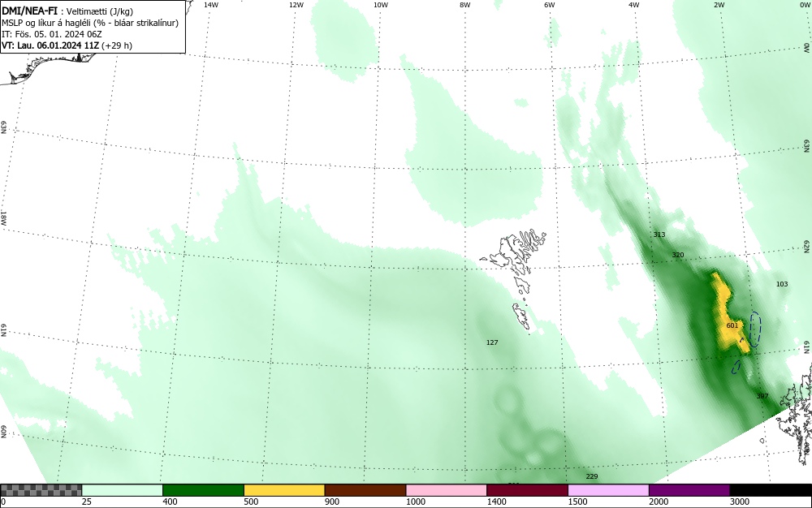Click the 229 value label

(x=591, y=476)
